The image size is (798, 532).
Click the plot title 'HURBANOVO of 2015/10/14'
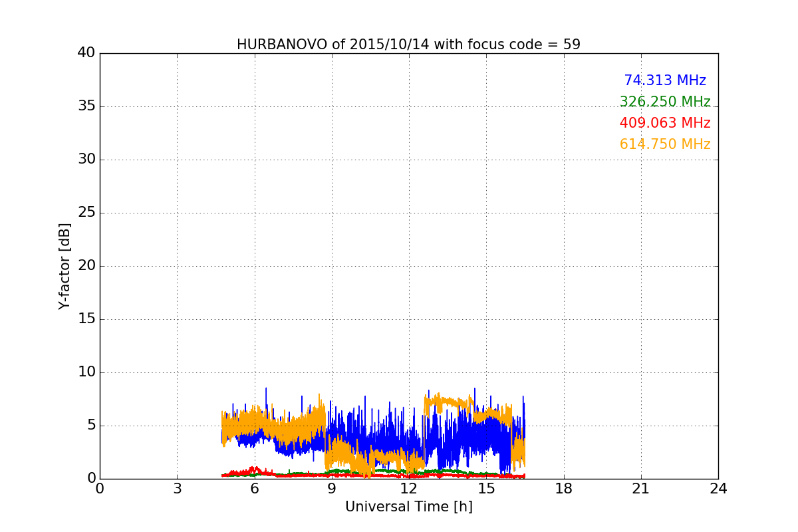[x=408, y=45]
